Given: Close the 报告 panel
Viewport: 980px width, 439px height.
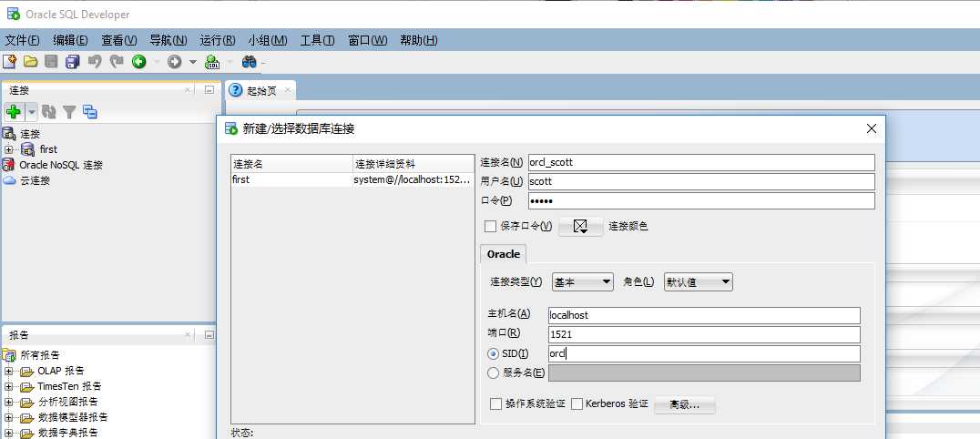Looking at the screenshot, I should tap(188, 335).
